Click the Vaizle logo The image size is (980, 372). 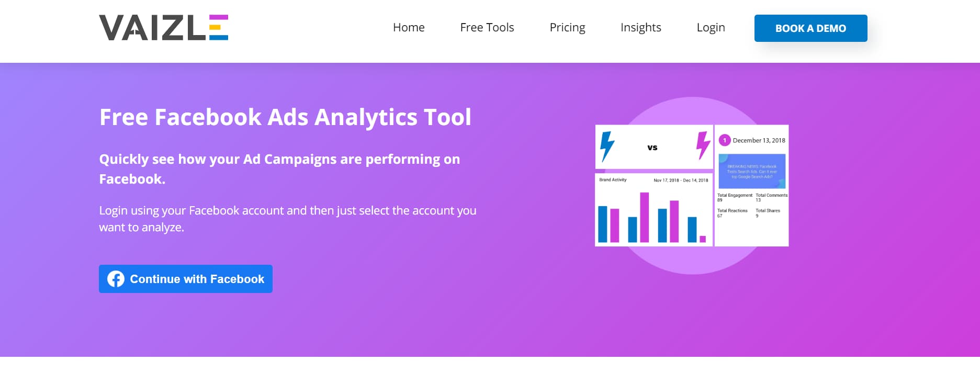(164, 28)
